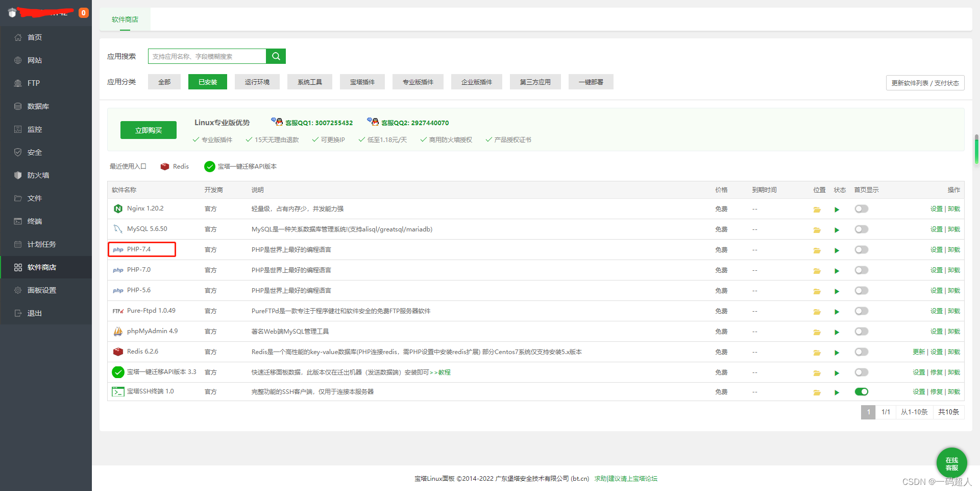Image resolution: width=980 pixels, height=491 pixels.
Task: Click 退出 to log out
Action: click(46, 313)
